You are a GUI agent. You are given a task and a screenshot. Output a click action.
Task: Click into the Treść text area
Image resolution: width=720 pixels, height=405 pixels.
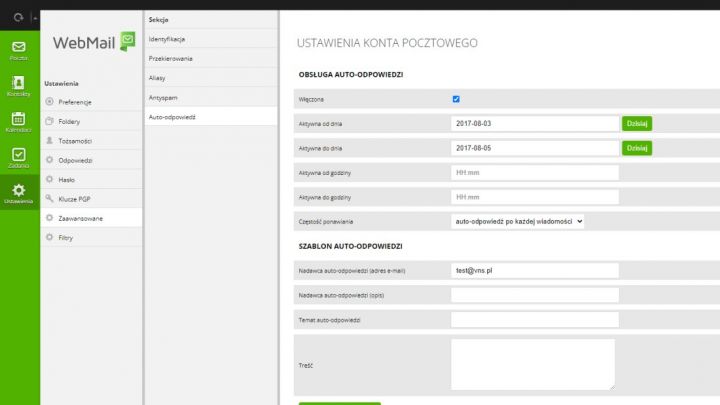point(532,363)
